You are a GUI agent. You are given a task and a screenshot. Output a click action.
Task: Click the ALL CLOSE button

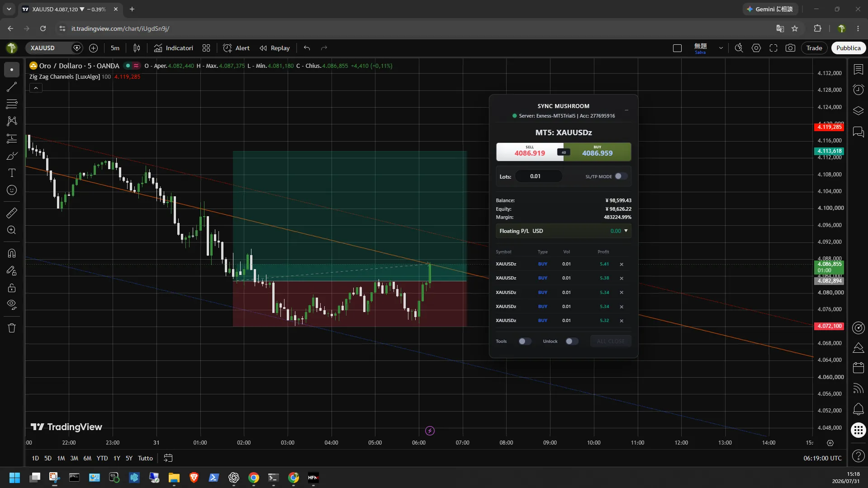click(x=611, y=341)
